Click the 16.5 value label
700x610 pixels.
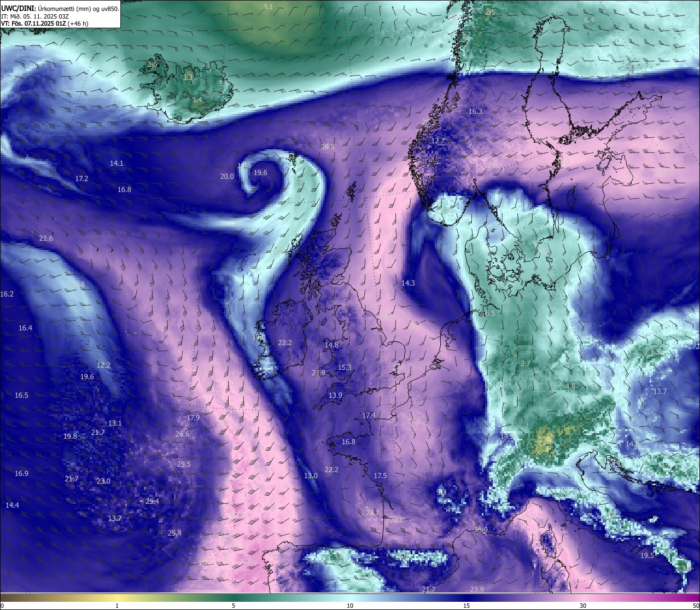tap(21, 396)
